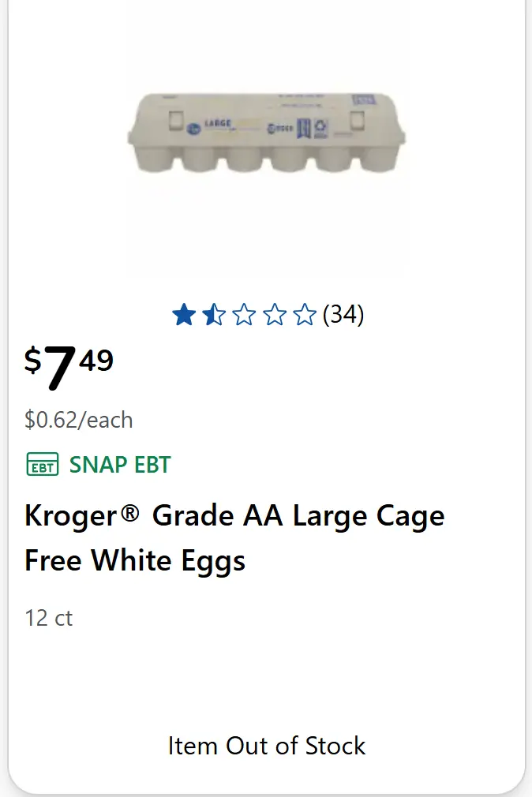Click the "Free White Eggs" title line
This screenshot has width=532, height=797.
coord(135,561)
